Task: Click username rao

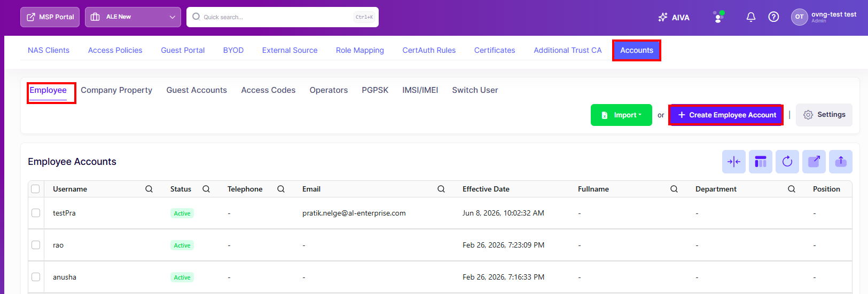Action: point(58,245)
